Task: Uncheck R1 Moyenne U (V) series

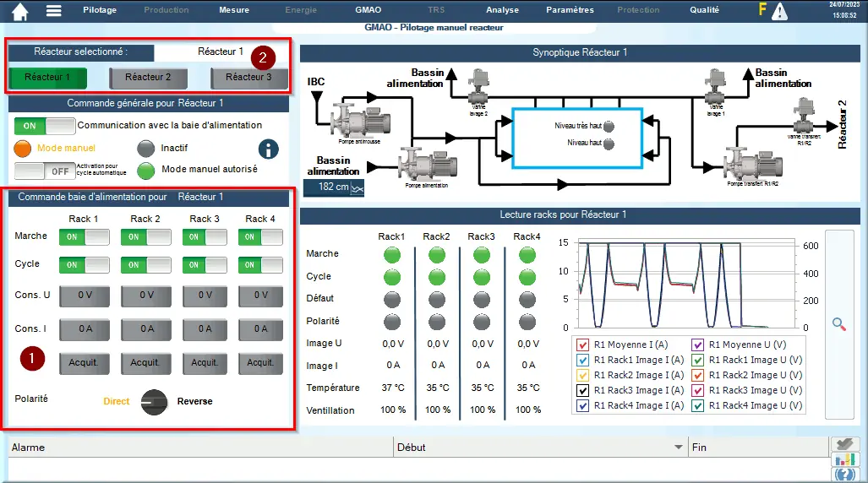Action: point(697,345)
